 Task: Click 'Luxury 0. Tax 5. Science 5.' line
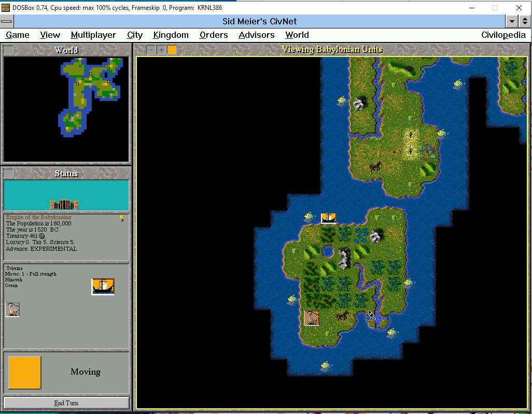tap(40, 242)
